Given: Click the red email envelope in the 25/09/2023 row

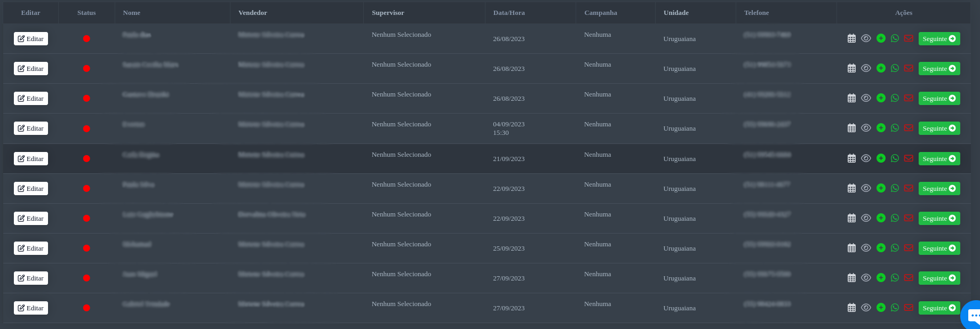Looking at the screenshot, I should pyautogui.click(x=909, y=248).
